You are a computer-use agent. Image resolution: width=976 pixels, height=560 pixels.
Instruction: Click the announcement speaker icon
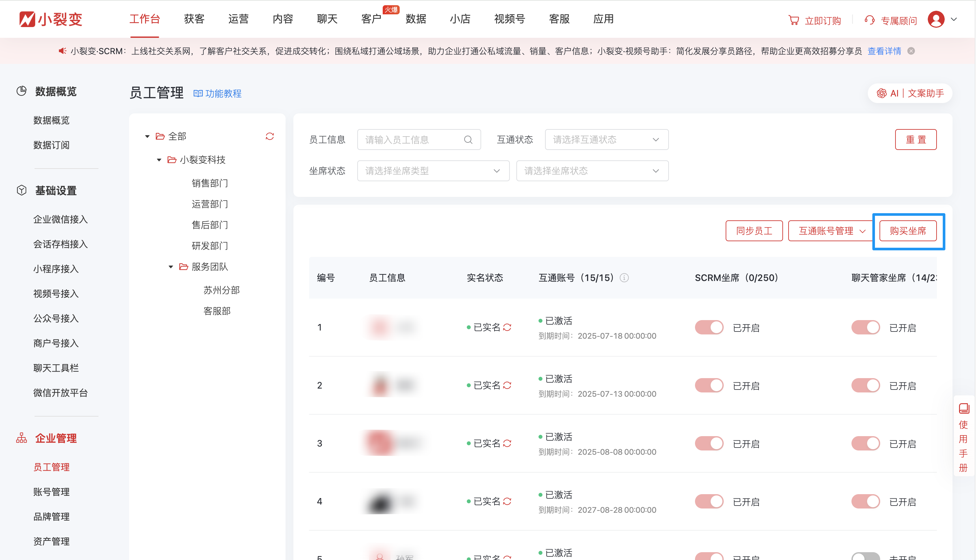click(x=62, y=51)
